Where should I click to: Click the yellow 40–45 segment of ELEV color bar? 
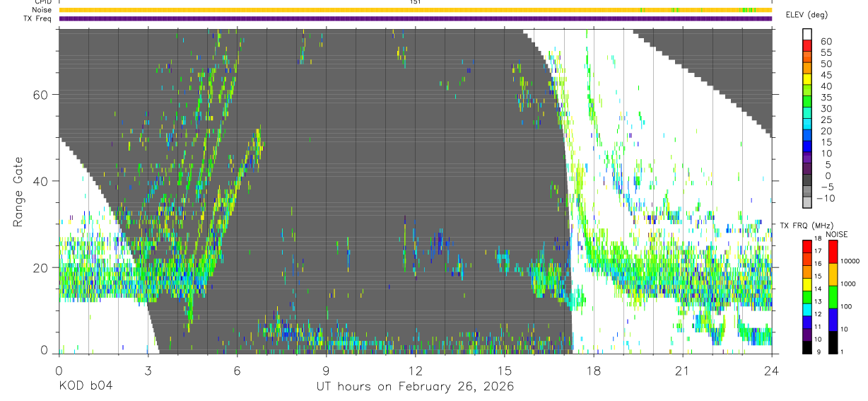coord(807,79)
